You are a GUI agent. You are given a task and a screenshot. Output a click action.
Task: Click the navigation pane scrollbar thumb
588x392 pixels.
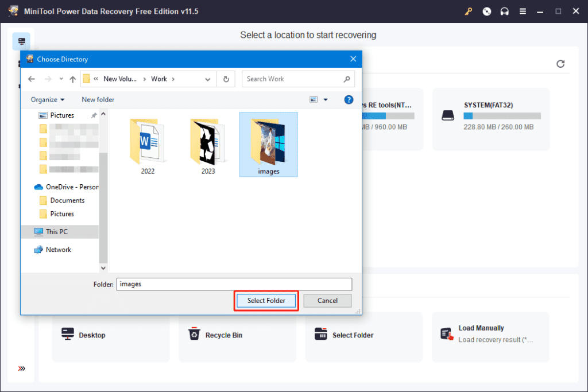[x=103, y=208]
